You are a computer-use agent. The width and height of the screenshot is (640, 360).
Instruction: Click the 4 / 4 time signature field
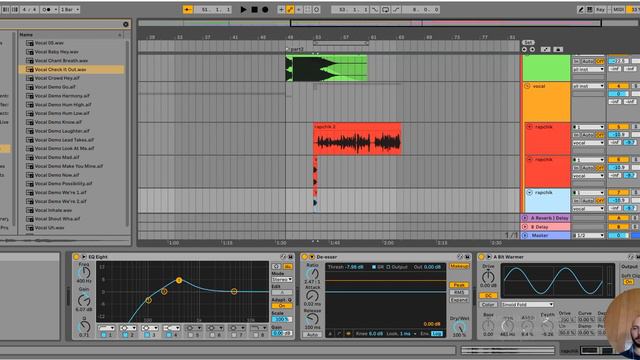pyautogui.click(x=29, y=9)
